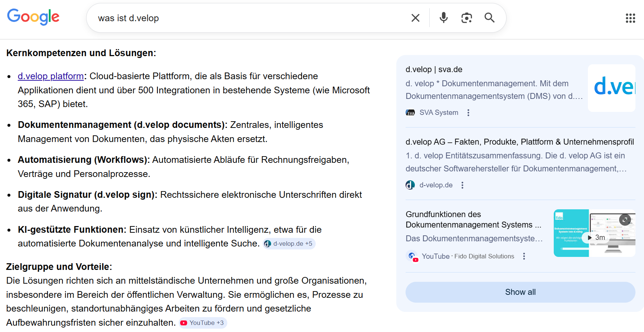Open Google Lens image search
The height and width of the screenshot is (332, 644).
tap(466, 18)
